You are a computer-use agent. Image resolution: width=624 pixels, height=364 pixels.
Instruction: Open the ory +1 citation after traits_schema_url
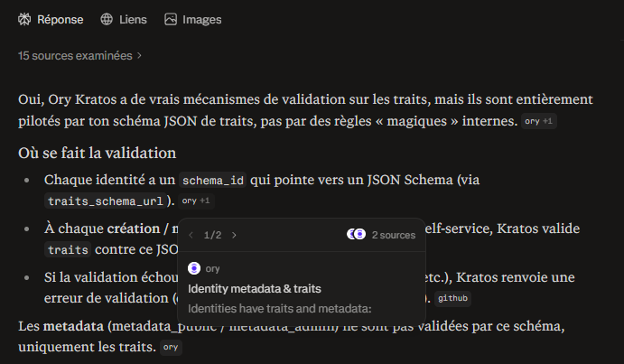click(195, 201)
